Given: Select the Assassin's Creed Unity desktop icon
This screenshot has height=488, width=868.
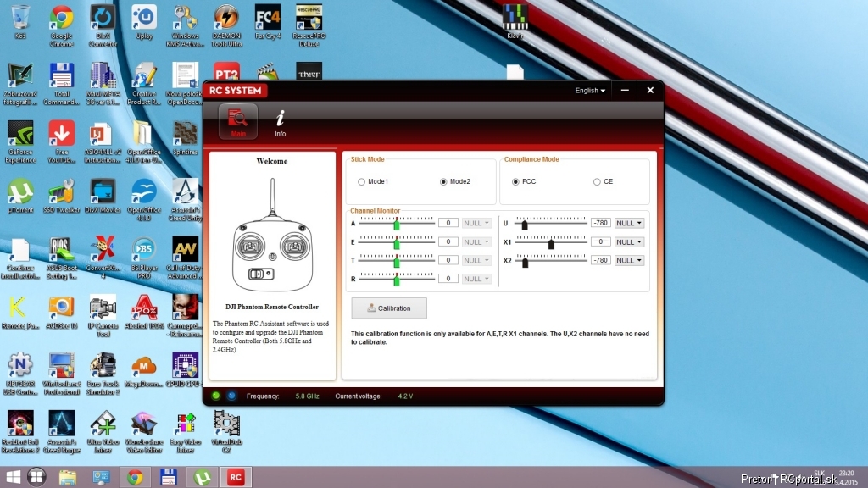Looking at the screenshot, I should point(185,200).
